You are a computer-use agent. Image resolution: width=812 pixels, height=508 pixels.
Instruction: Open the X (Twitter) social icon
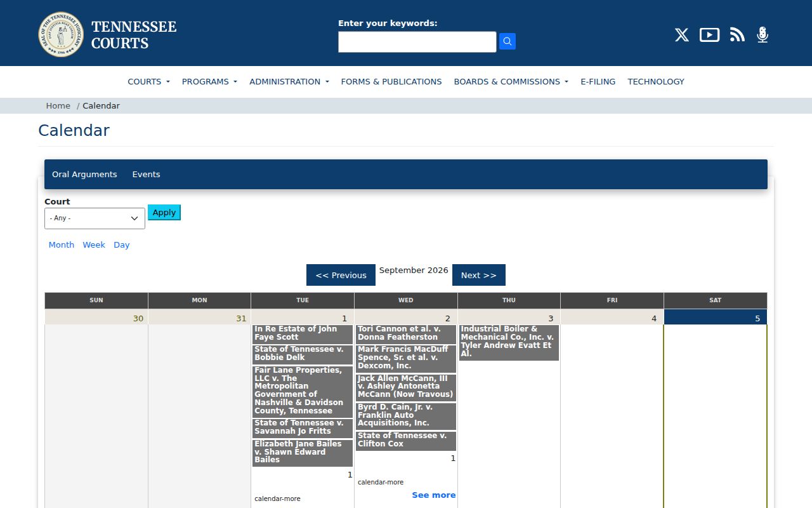pos(682,35)
